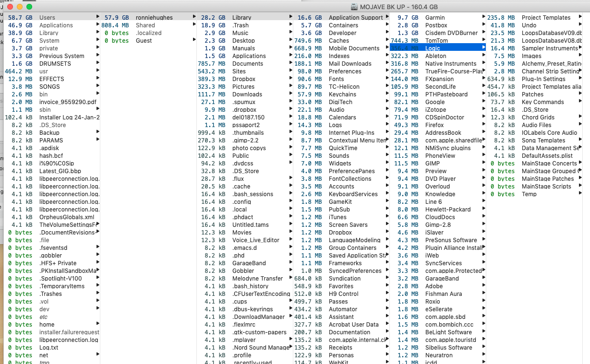This screenshot has height=364, width=590.
Task: Select the Users folder row
Action: [52, 18]
